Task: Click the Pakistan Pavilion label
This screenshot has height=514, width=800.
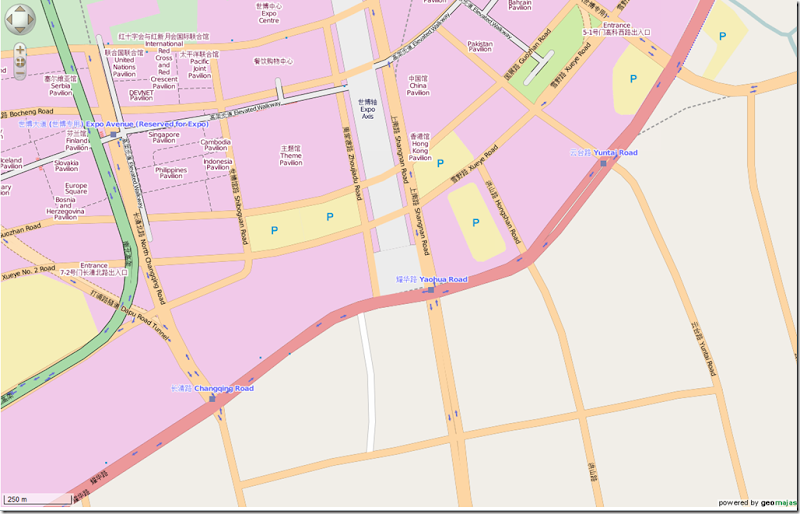Action: coord(480,46)
